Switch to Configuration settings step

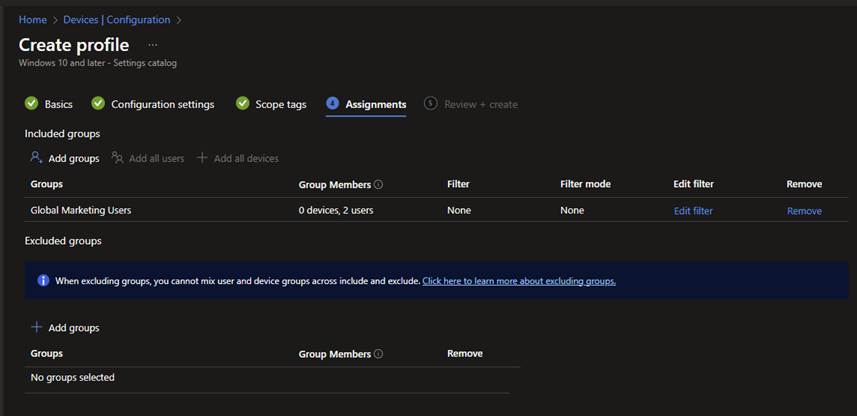click(162, 105)
